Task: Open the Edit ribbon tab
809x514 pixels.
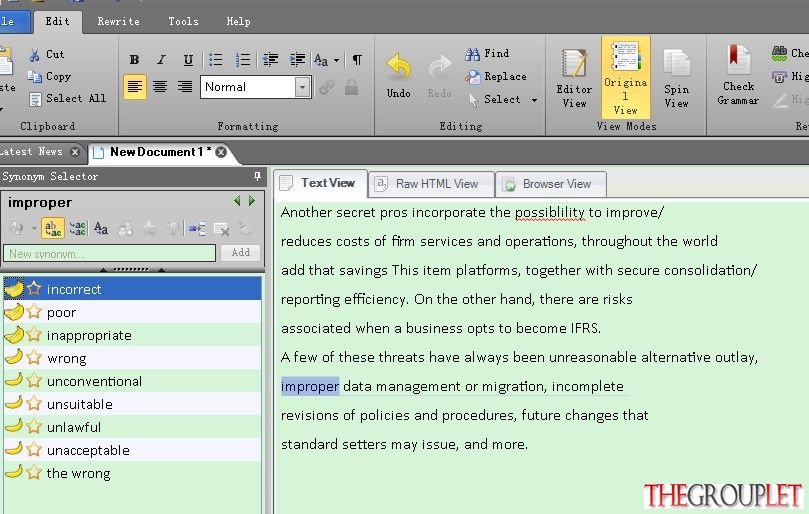Action: [x=57, y=22]
